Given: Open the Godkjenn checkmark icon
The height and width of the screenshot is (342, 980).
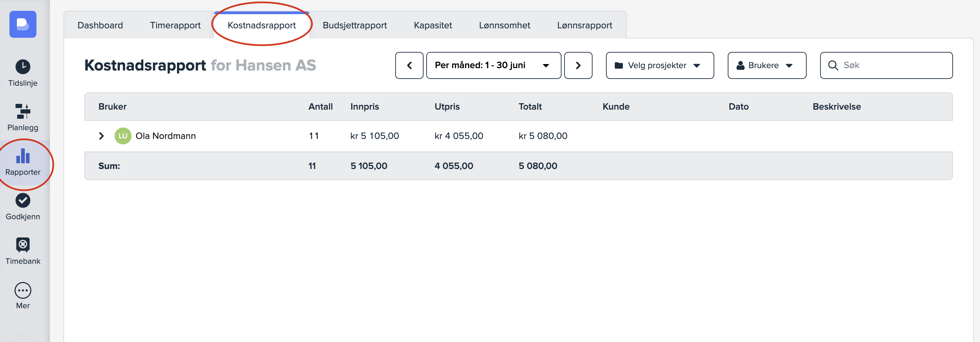Looking at the screenshot, I should pyautogui.click(x=23, y=200).
